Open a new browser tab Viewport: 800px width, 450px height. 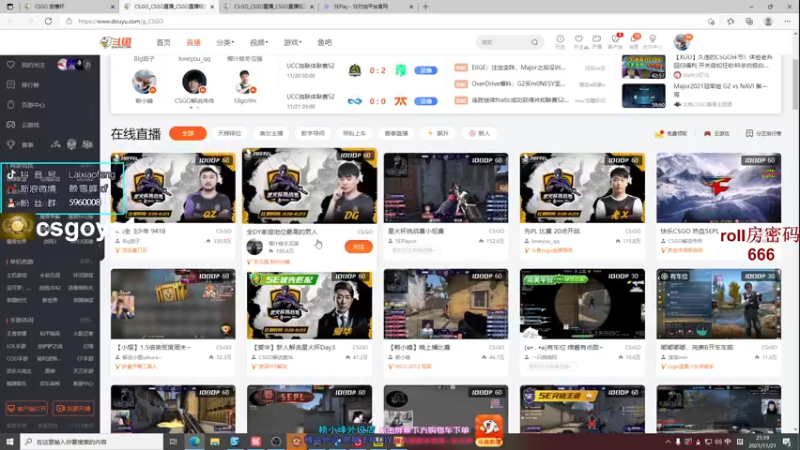pos(426,7)
